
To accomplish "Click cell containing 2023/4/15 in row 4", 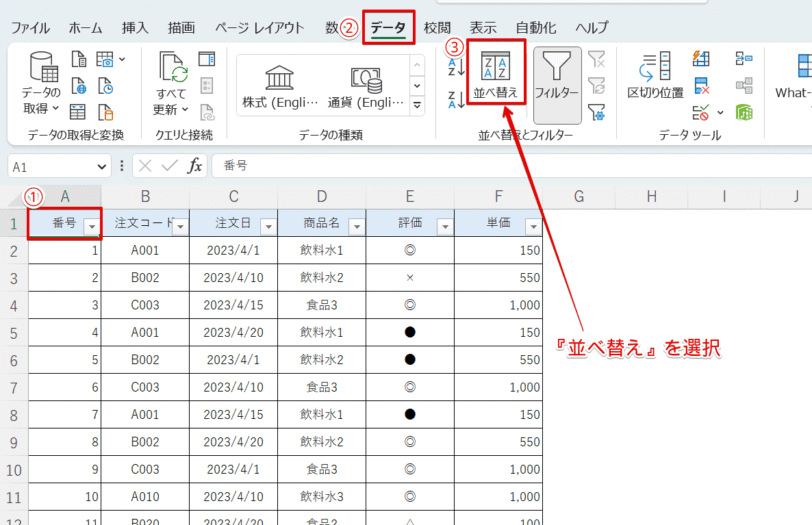I will coord(234,305).
